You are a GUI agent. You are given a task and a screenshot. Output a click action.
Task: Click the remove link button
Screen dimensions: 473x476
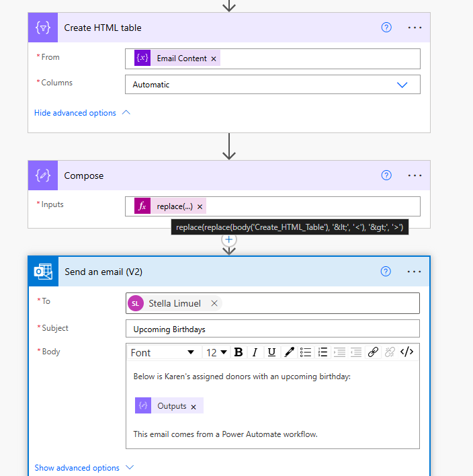390,352
